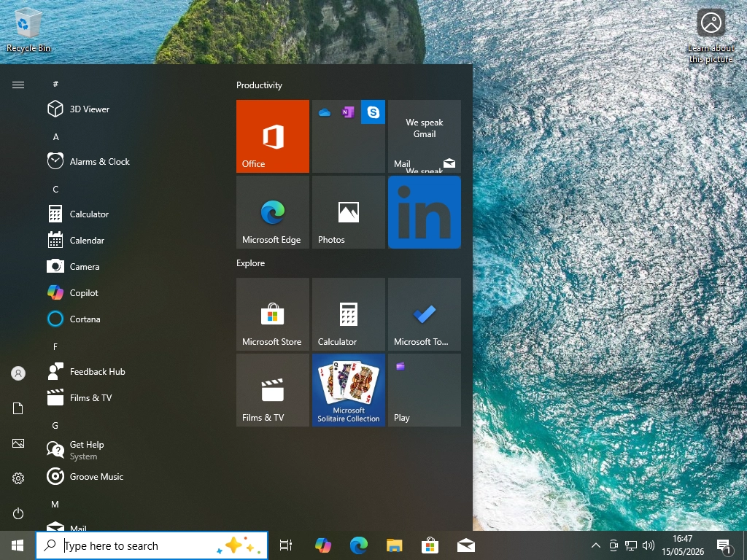Click the G letter header
This screenshot has height=560, width=747.
pos(55,425)
